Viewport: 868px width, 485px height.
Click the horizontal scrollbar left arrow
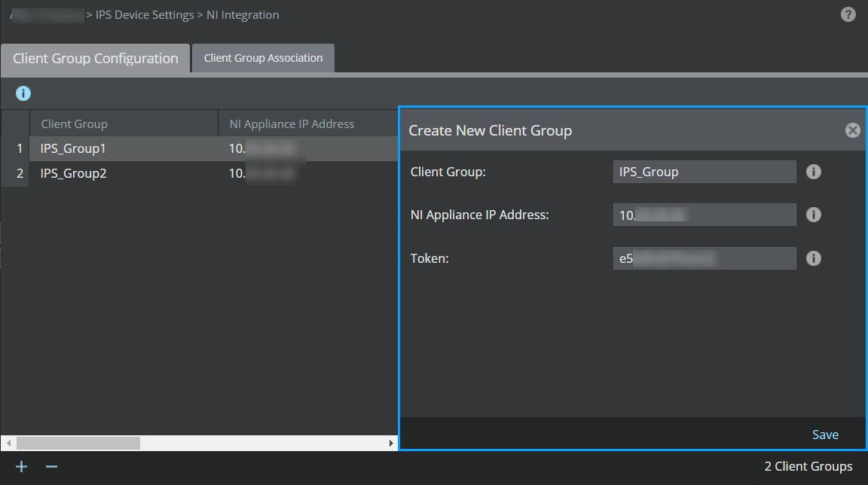pos(8,443)
